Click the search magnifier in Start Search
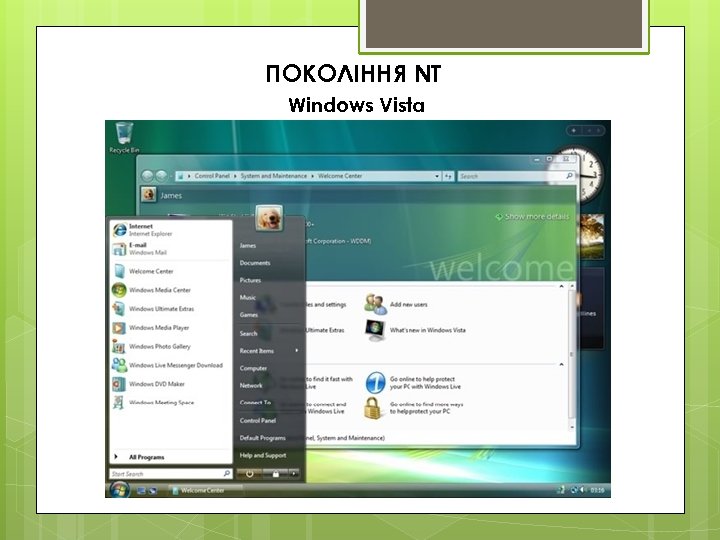 [x=226, y=473]
